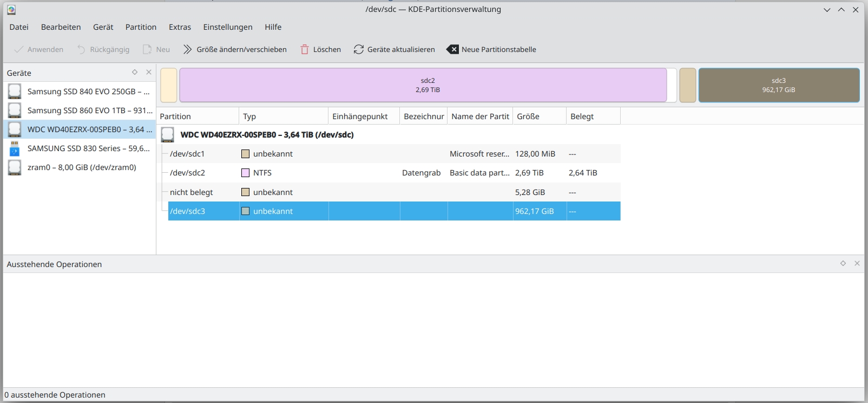Screen dimensions: 868x403
Task: Minimize the window with down chevron
Action: 827,10
